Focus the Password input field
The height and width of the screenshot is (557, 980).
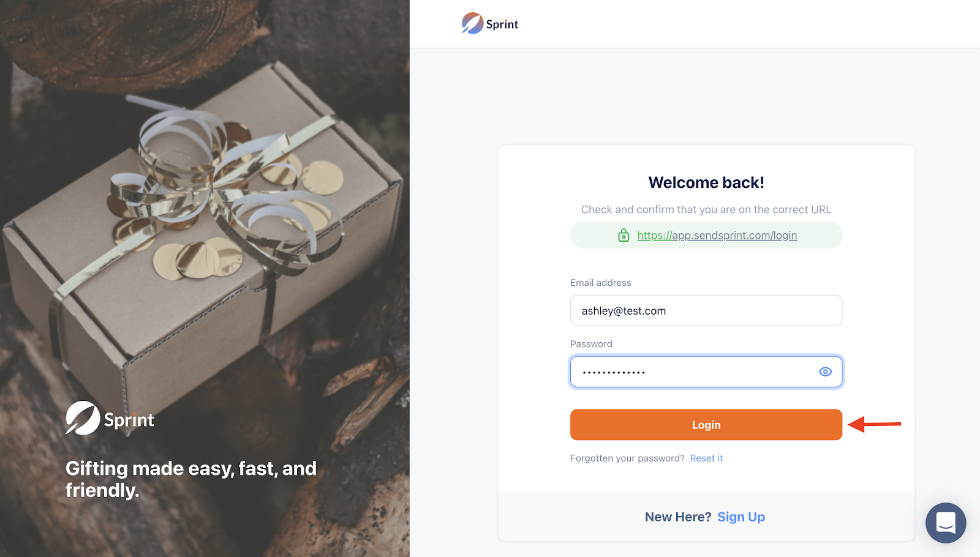click(x=706, y=372)
